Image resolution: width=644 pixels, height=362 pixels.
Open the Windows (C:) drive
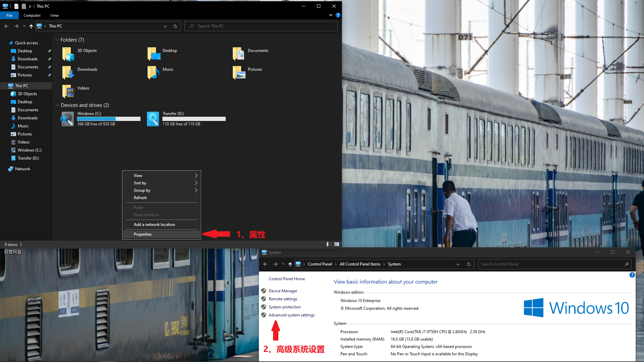coord(67,119)
